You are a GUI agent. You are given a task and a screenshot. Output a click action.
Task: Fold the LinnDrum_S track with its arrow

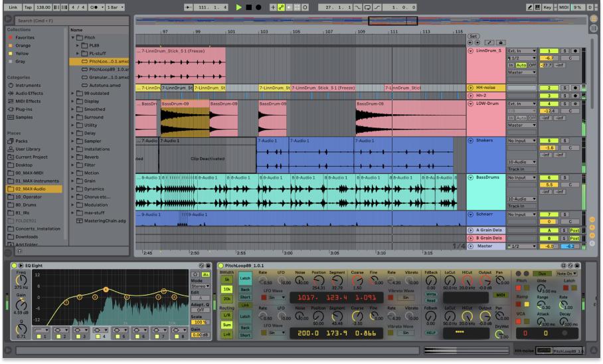tap(472, 51)
